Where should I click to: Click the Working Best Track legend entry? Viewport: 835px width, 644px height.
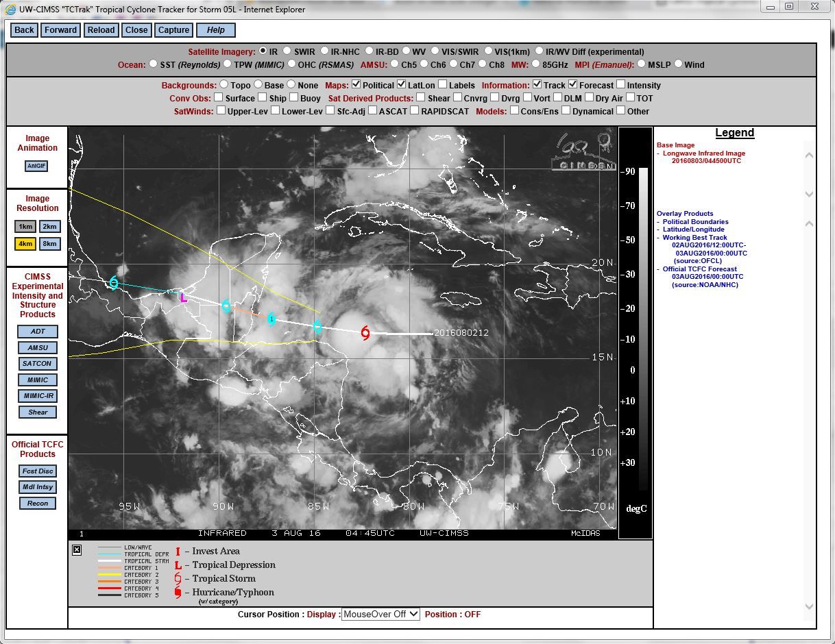tap(694, 238)
